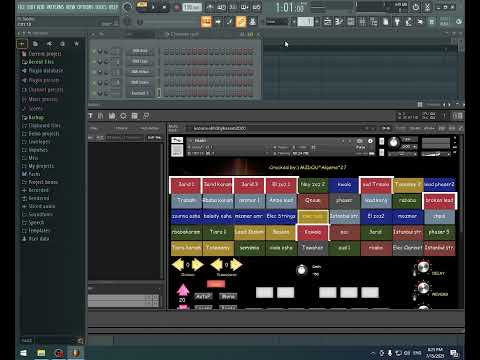
Task: Open the Windows Start menu
Action: 24,353
